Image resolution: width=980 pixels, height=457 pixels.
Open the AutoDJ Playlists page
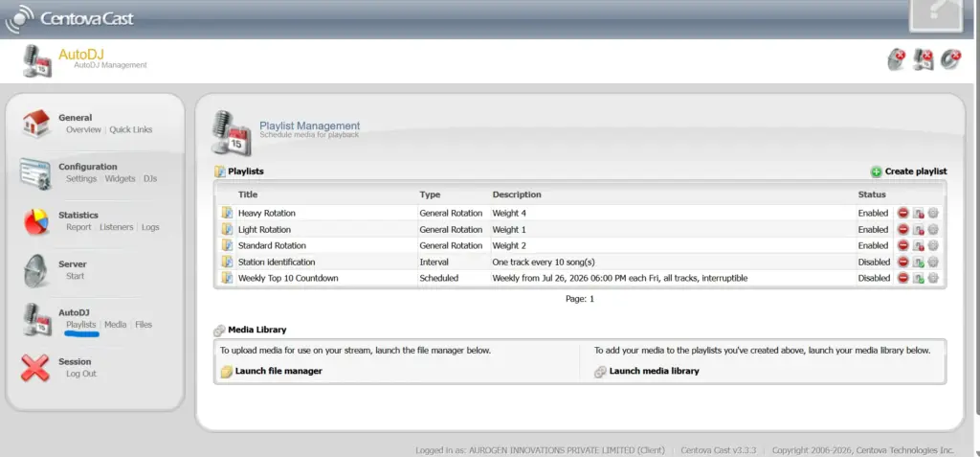pos(81,324)
